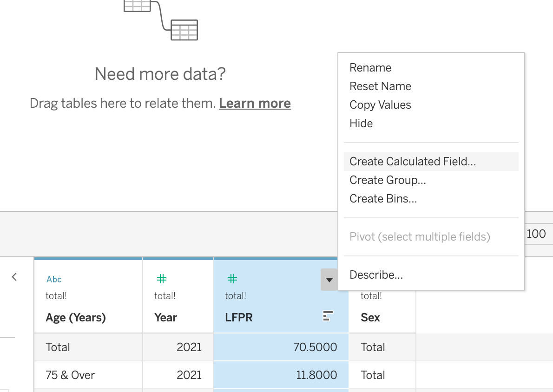Open Describe... for the LFPR field
The width and height of the screenshot is (553, 392).
click(376, 275)
